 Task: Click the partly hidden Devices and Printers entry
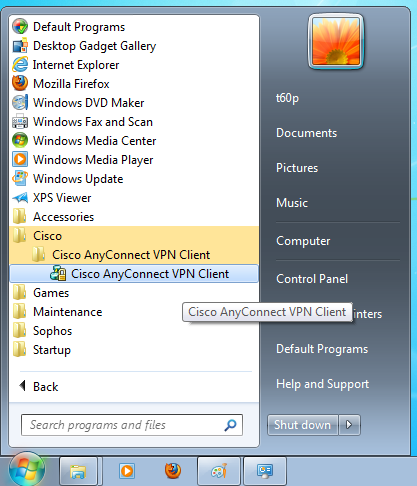pos(368,314)
